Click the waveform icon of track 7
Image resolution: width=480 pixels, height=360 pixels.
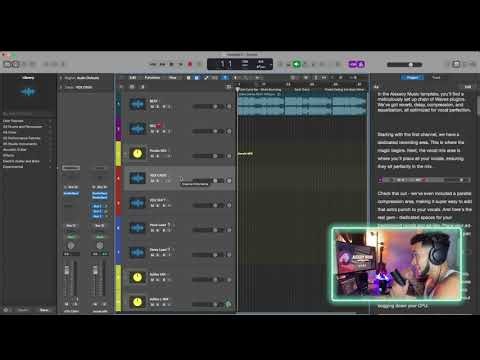tap(137, 252)
